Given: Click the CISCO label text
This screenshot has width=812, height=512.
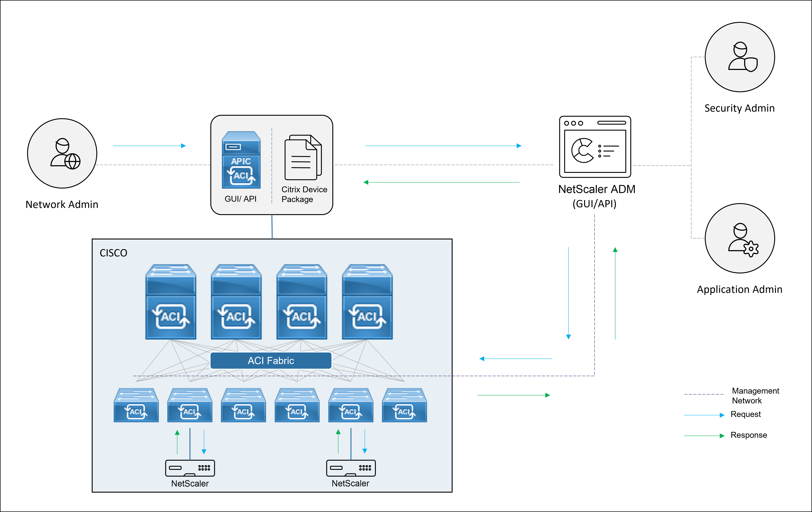Looking at the screenshot, I should [x=113, y=253].
